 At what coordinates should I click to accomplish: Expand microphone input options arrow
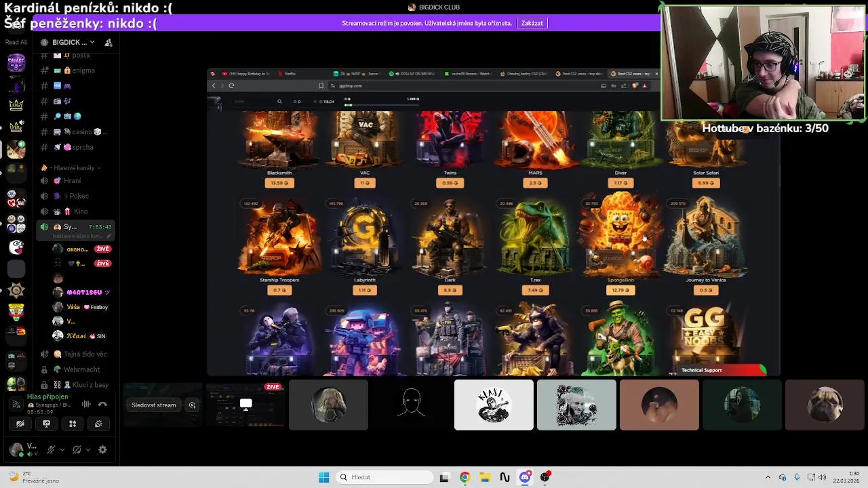[62, 449]
